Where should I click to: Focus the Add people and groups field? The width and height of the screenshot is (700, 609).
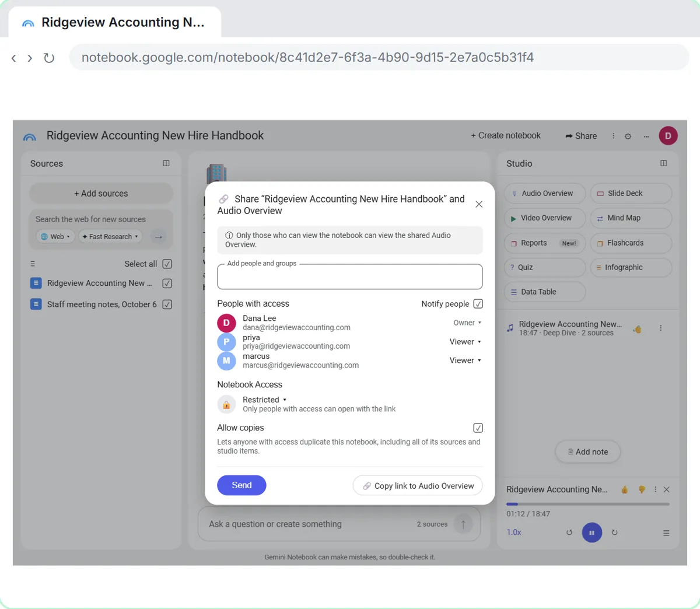tap(350, 276)
